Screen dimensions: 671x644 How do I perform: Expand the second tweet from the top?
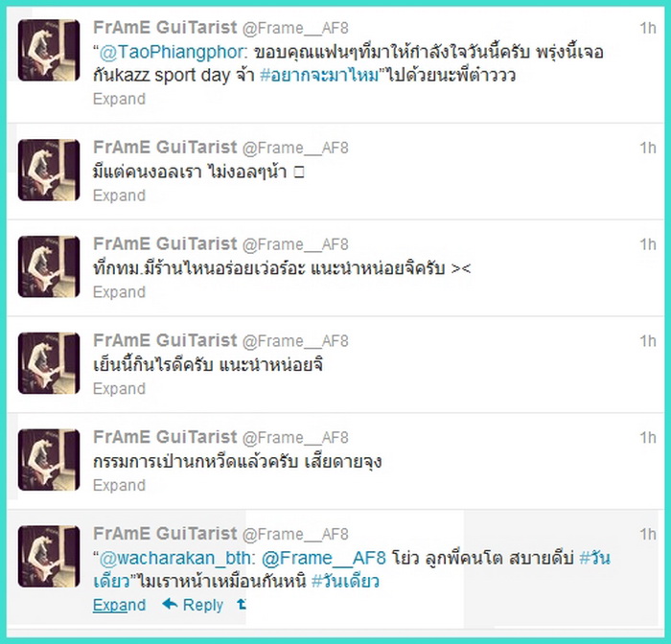tap(120, 195)
